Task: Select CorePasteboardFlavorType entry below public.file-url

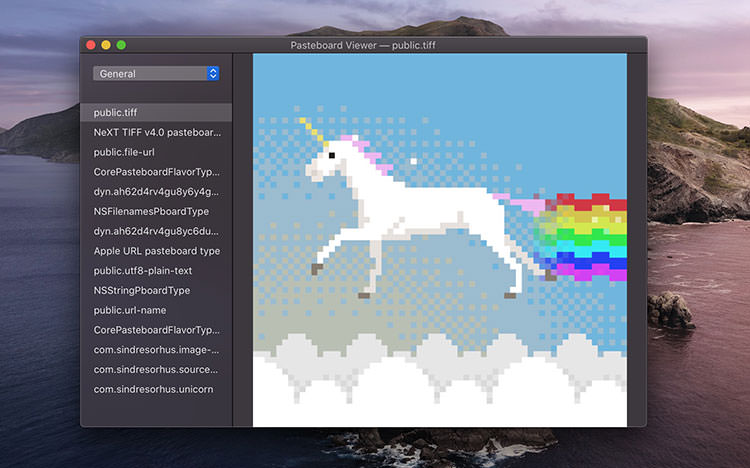Action: coord(156,172)
